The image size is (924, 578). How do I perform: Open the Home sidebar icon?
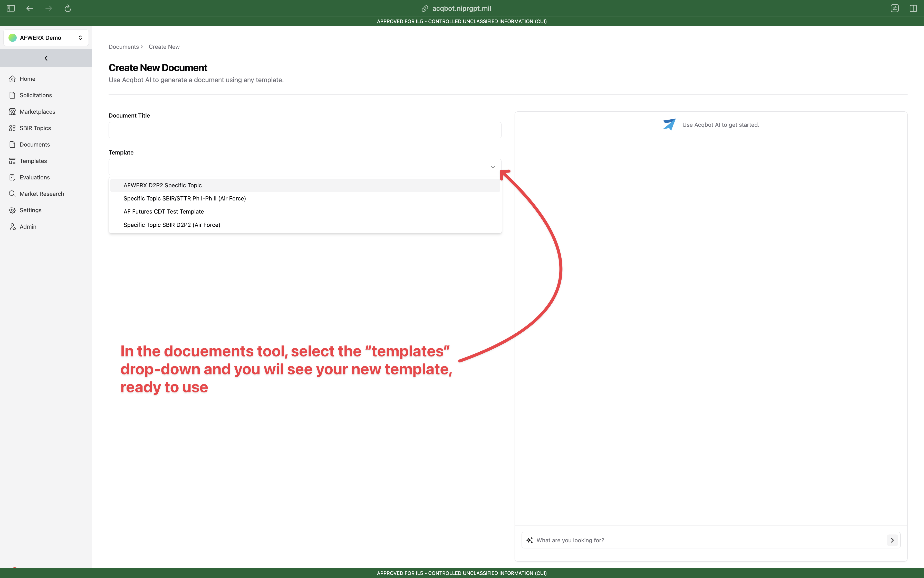[x=12, y=79]
